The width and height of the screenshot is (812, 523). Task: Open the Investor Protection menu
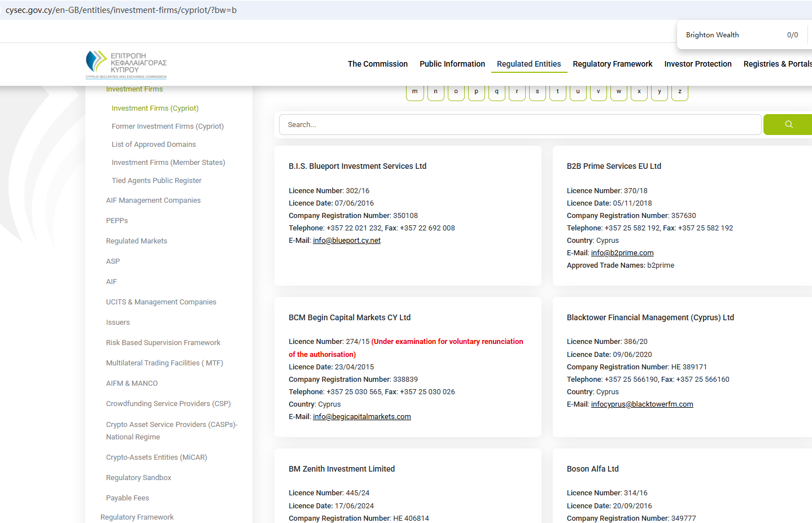[697, 64]
